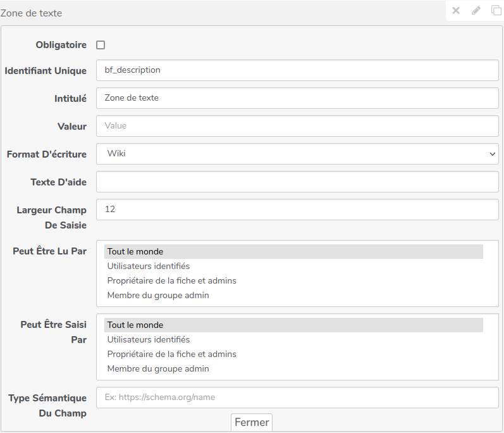504x433 pixels.
Task: Click the Identifiant Unique input field
Action: pyautogui.click(x=297, y=70)
